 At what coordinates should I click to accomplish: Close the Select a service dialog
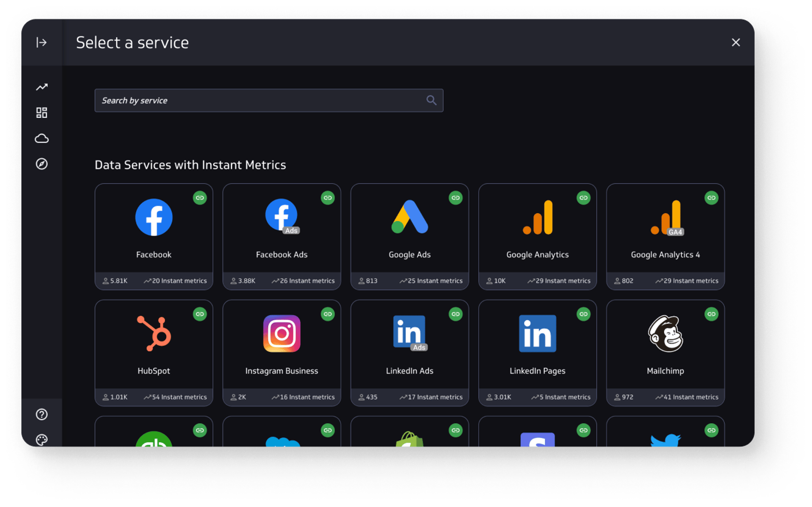point(735,43)
